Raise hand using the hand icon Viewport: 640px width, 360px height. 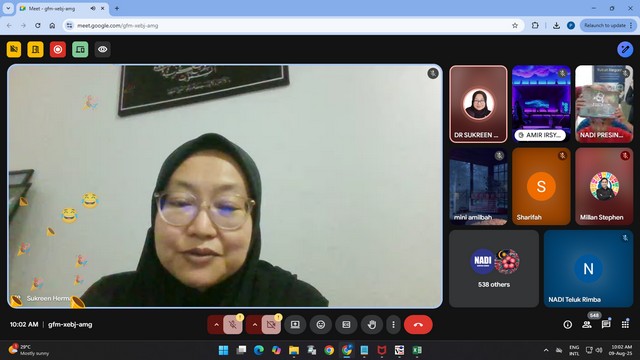[x=371, y=325]
